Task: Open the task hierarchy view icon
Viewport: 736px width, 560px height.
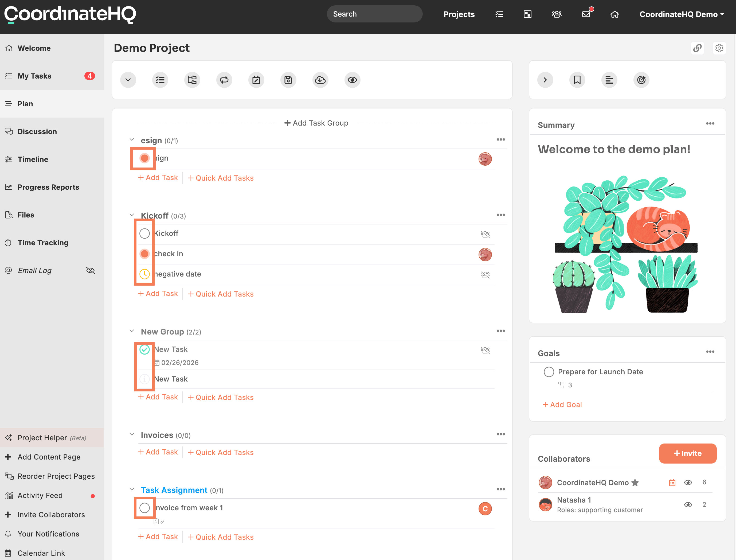Action: click(192, 80)
